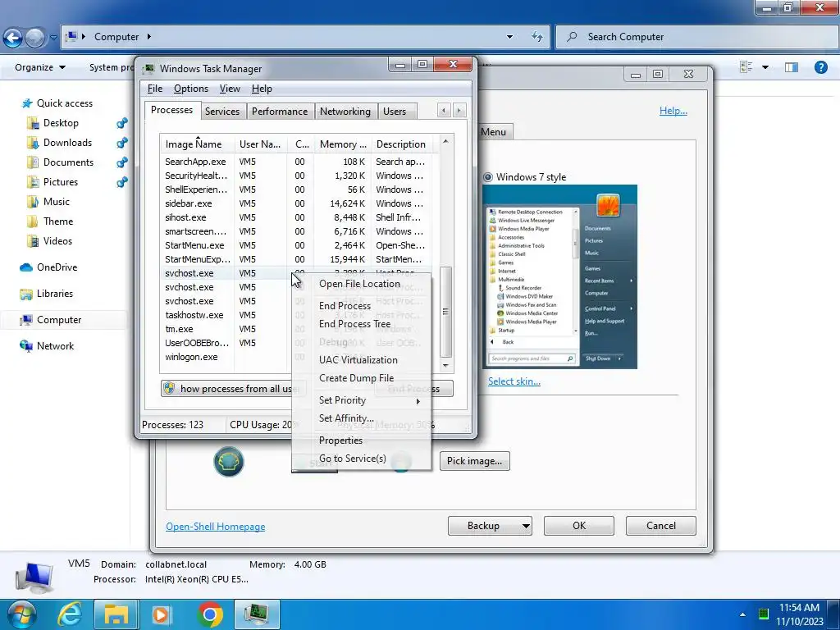Choose Create Dump File option
Image resolution: width=840 pixels, height=630 pixels.
(356, 378)
